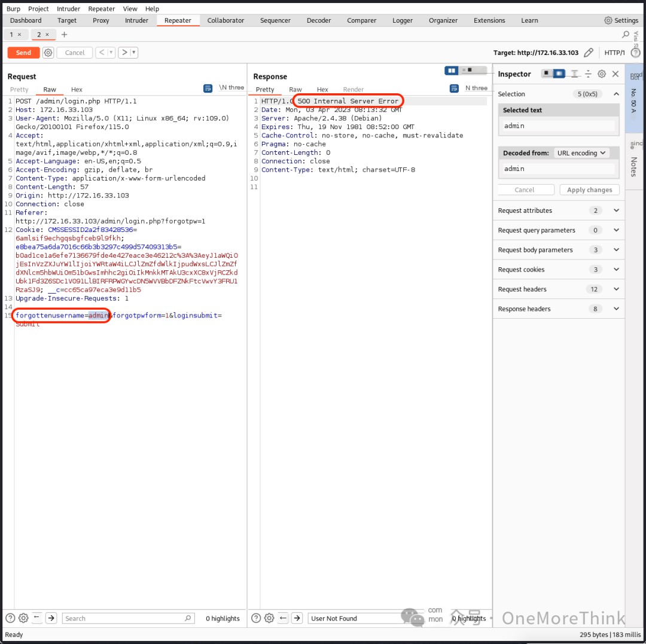The image size is (646, 644).
Task: Go to previous match in Response search
Action: tap(282, 618)
